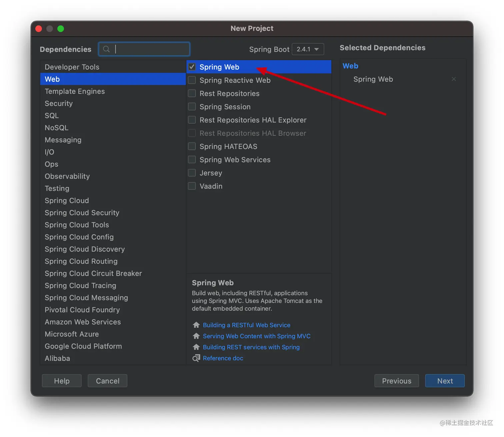Check the Spring Reactive Web checkbox

pyautogui.click(x=192, y=80)
